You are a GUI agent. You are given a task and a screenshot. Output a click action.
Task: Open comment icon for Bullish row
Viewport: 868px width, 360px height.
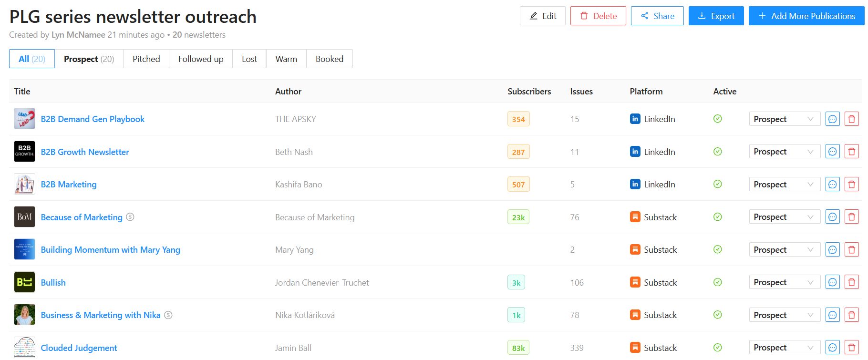pyautogui.click(x=833, y=282)
